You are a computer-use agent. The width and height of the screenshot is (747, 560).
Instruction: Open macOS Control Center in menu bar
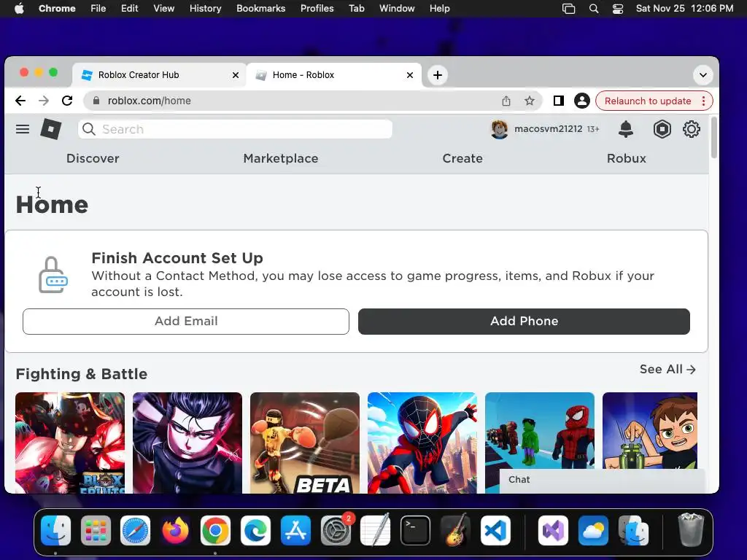point(617,9)
